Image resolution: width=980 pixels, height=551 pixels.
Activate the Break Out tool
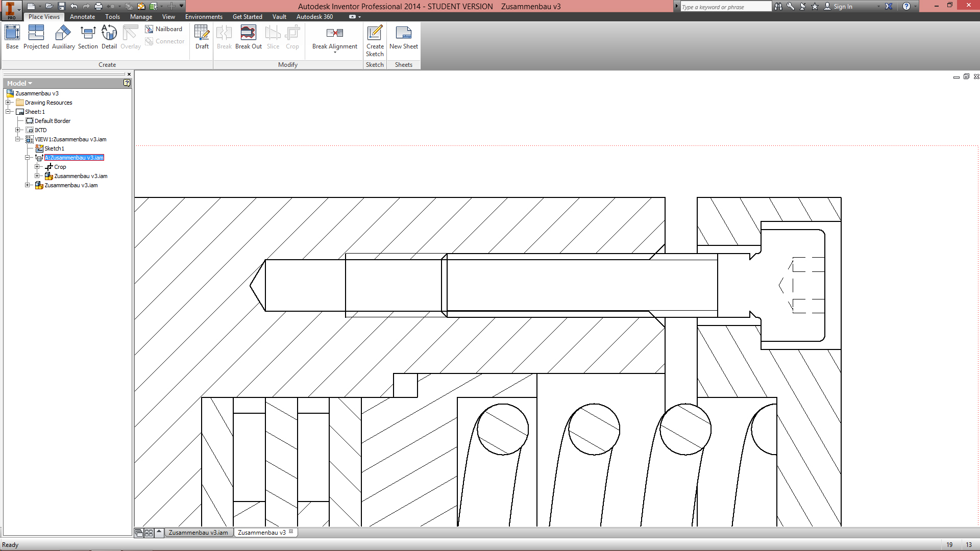[x=249, y=36]
